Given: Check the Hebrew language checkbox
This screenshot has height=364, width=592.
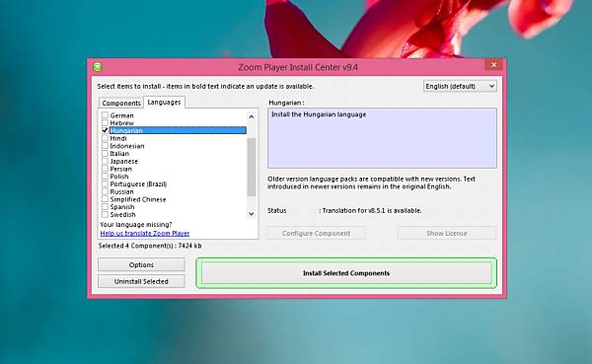Looking at the screenshot, I should pyautogui.click(x=105, y=122).
